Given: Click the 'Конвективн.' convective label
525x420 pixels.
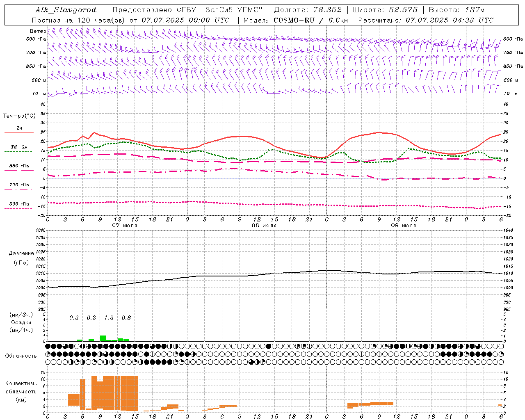Looking at the screenshot, I should point(21,383).
